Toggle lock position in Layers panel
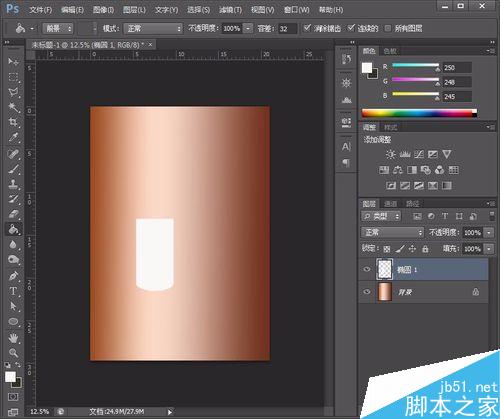This screenshot has width=500, height=419. pos(413,249)
